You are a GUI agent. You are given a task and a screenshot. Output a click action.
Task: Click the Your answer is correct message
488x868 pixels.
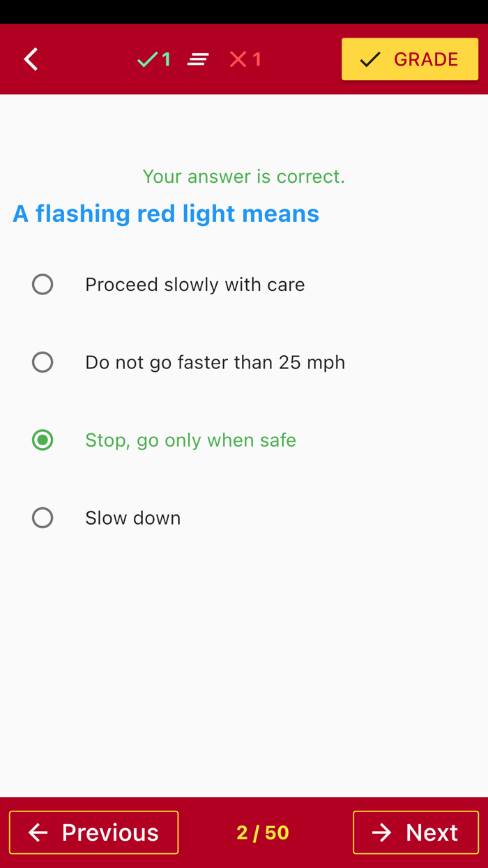(x=244, y=177)
